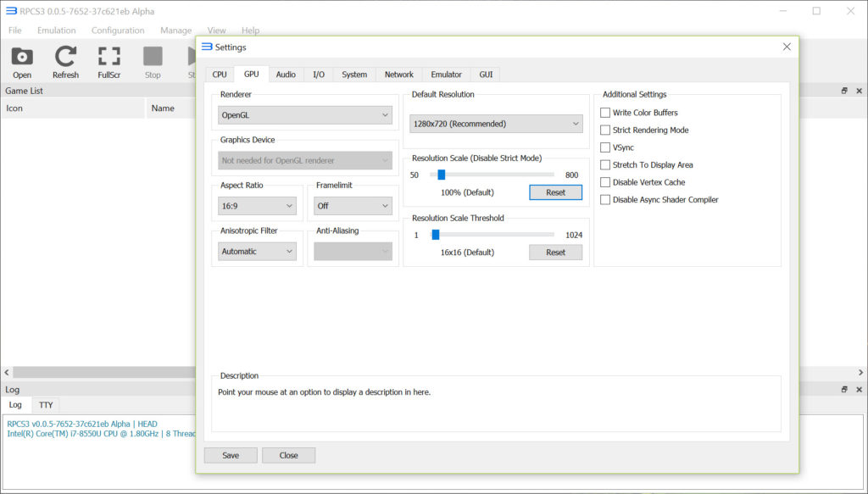Maximize the RPCS3 main window
The image size is (868, 494).
[x=816, y=11]
